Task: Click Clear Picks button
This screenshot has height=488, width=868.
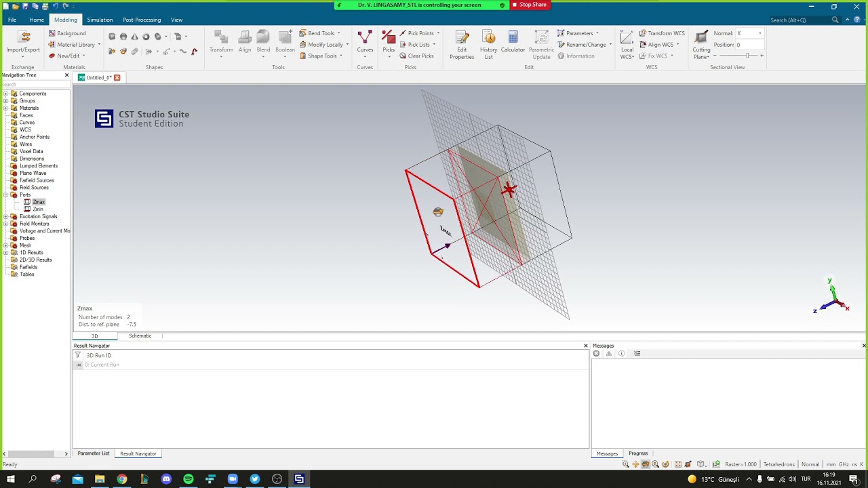Action: click(x=416, y=56)
